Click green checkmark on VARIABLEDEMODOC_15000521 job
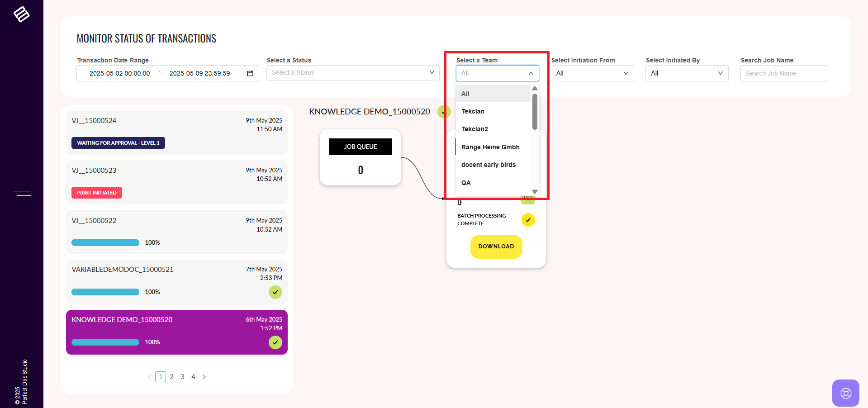Viewport: 868px width, 408px height. point(275,292)
